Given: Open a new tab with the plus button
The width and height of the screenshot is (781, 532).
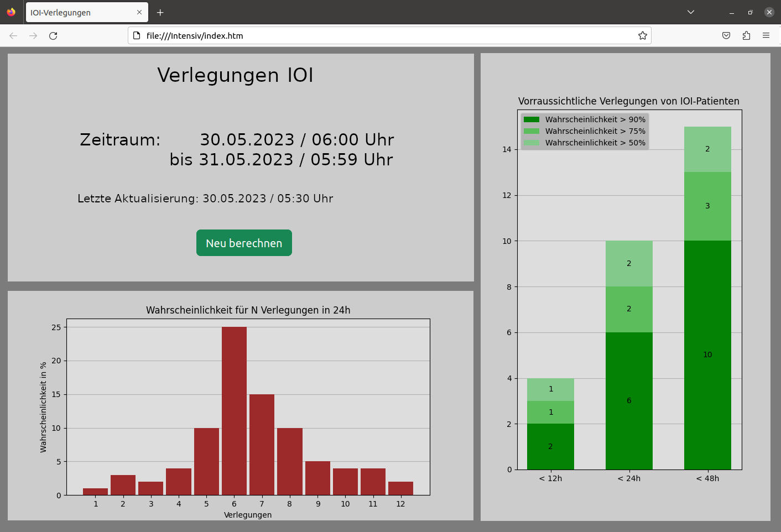Looking at the screenshot, I should click(x=160, y=12).
